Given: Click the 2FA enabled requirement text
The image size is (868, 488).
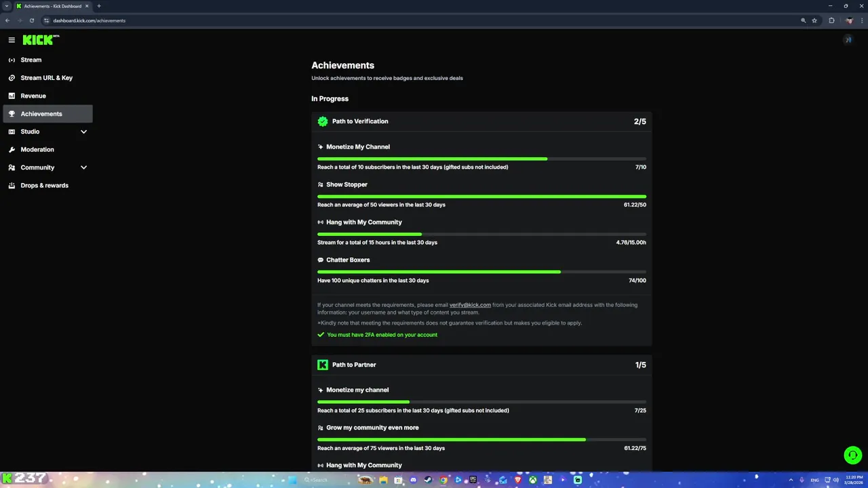Looking at the screenshot, I should pos(382,335).
